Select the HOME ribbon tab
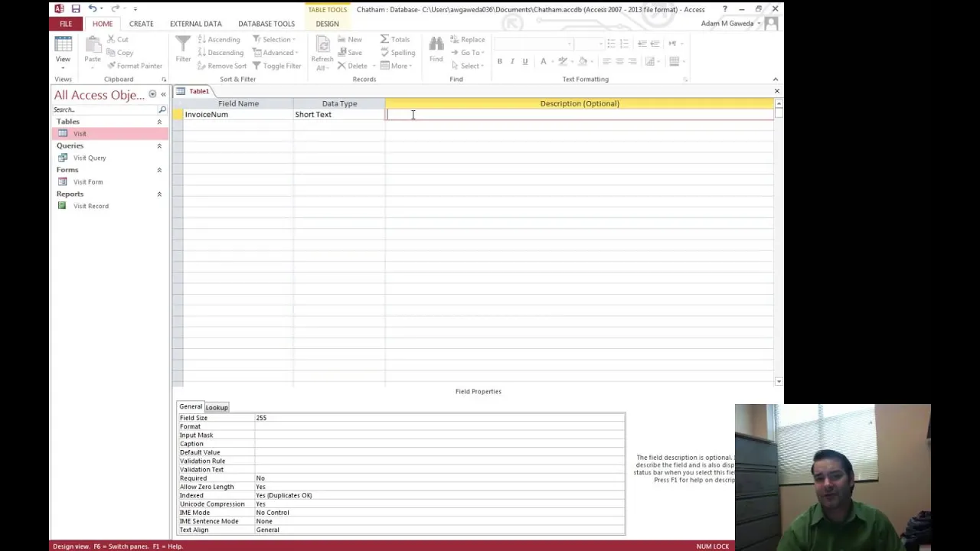Screen dimensions: 980x551 tap(103, 24)
